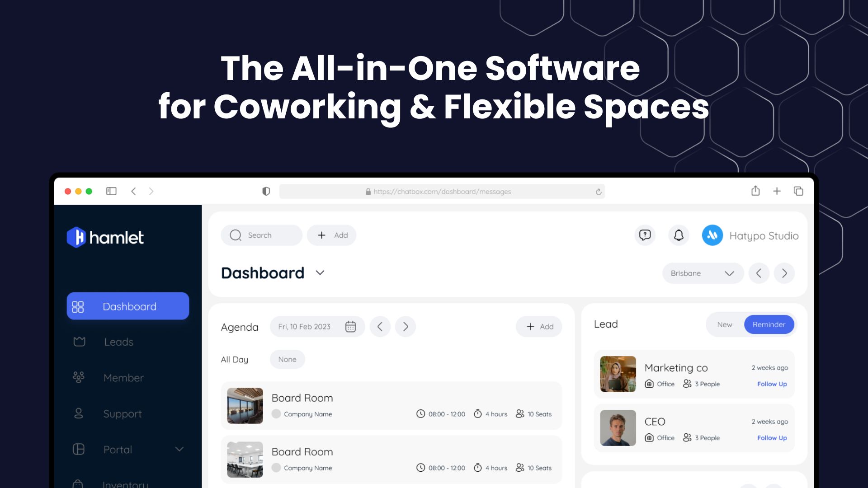
Task: Open the Brisbane location dropdown
Action: [x=702, y=273]
